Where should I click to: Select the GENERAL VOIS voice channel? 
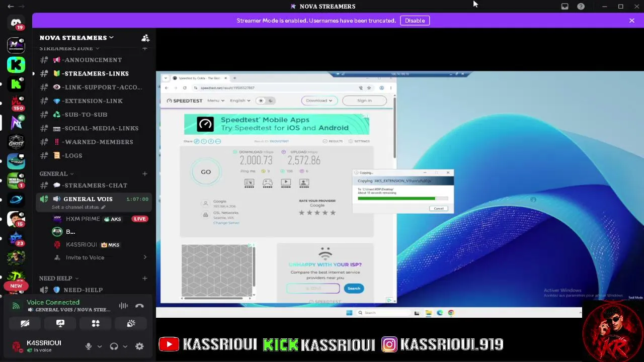pyautogui.click(x=94, y=202)
